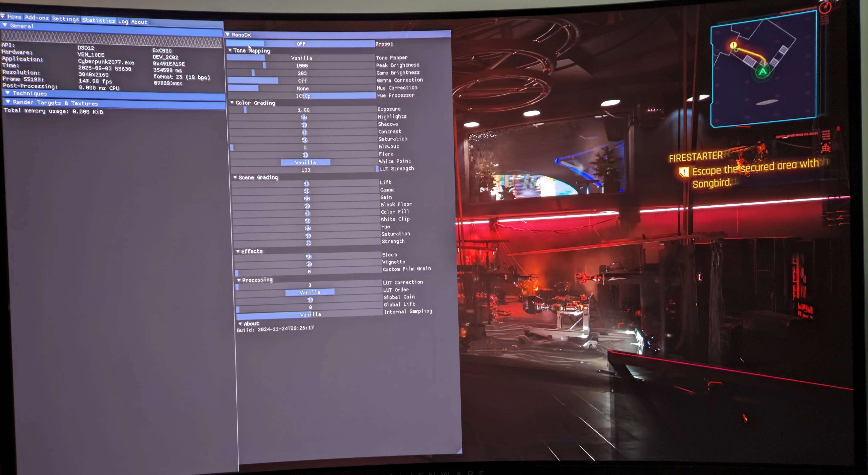Collapse the RenoDX panel header
The image size is (868, 475).
338,34
